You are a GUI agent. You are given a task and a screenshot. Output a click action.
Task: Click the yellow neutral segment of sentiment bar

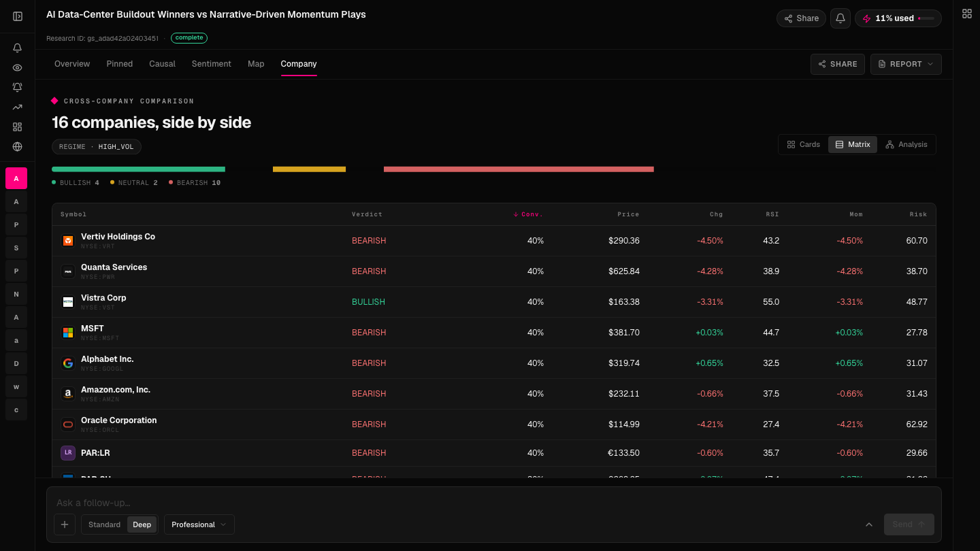pyautogui.click(x=309, y=169)
